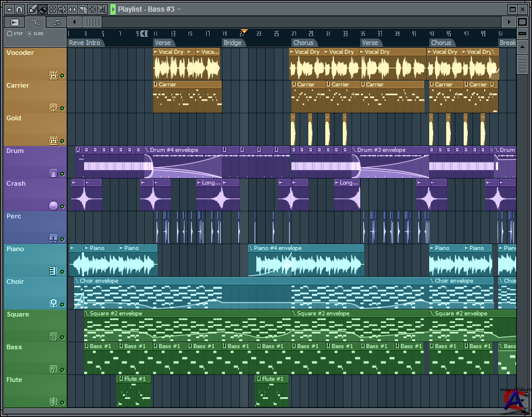Viewport: 532px width, 417px height.
Task: Activate the Slip tool
Action: (x=72, y=9)
